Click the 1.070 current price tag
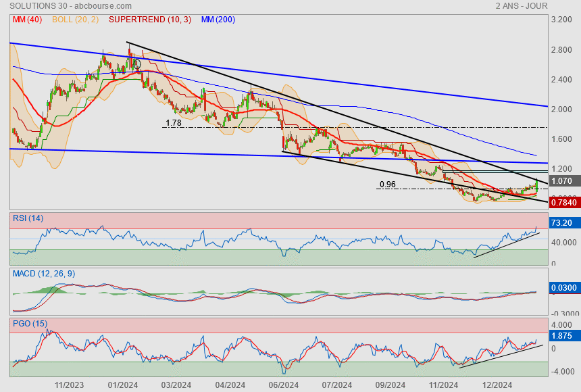 pyautogui.click(x=562, y=181)
